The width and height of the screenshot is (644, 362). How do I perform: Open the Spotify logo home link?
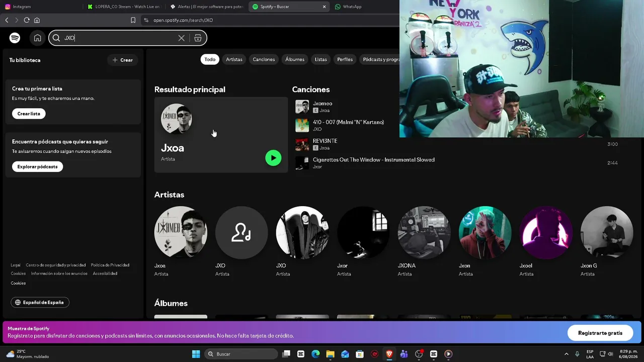[x=15, y=38]
